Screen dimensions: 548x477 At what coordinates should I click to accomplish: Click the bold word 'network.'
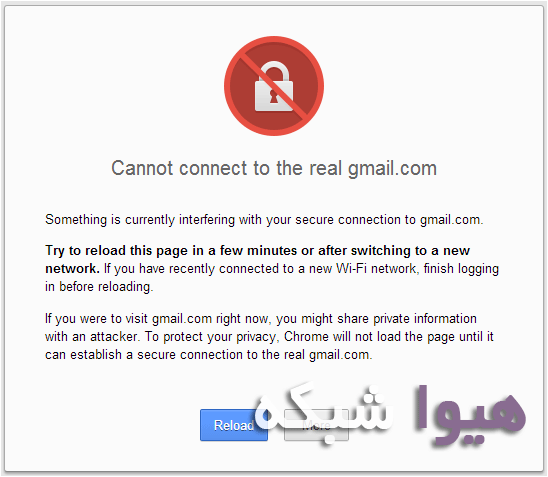72,268
